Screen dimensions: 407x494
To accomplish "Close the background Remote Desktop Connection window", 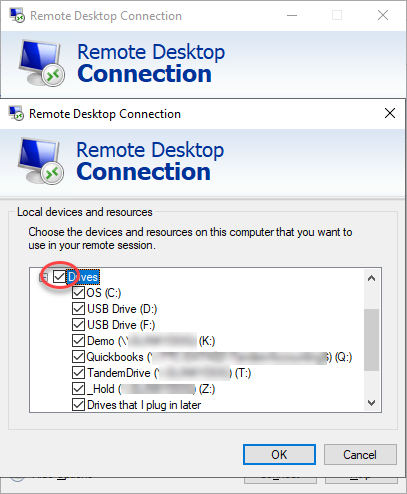I will tap(383, 15).
